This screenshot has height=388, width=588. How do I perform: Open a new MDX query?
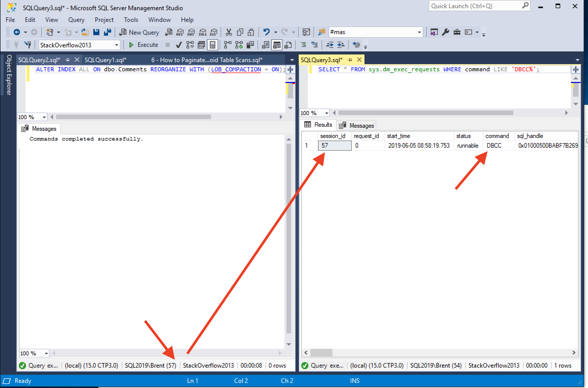pyautogui.click(x=180, y=32)
